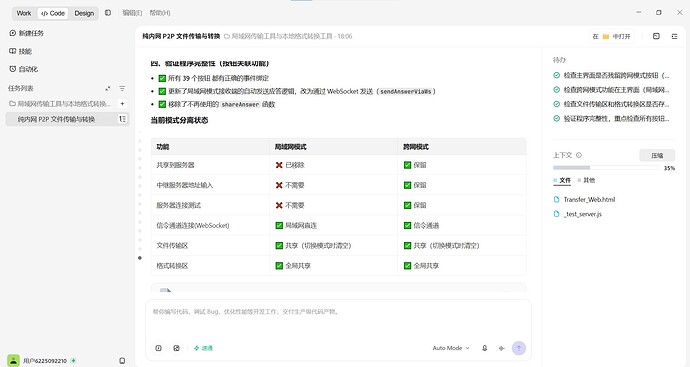This screenshot has height=367, width=690.
Task: Expand the 局域网传输工具 project folder
Action: tap(60, 104)
